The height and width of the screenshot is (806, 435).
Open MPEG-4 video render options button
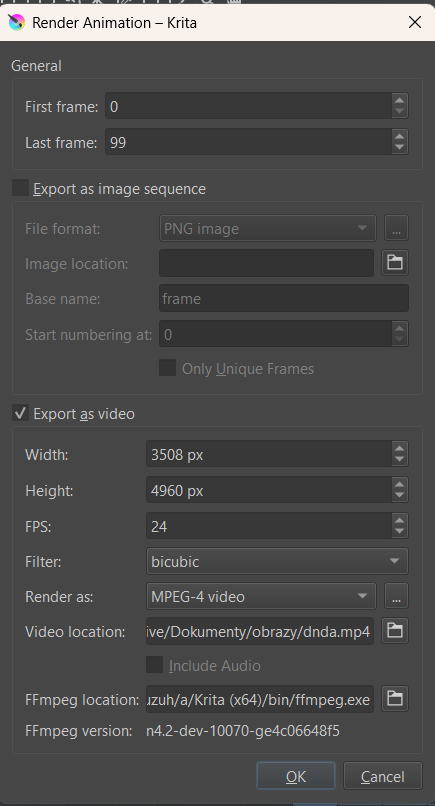[x=396, y=596]
